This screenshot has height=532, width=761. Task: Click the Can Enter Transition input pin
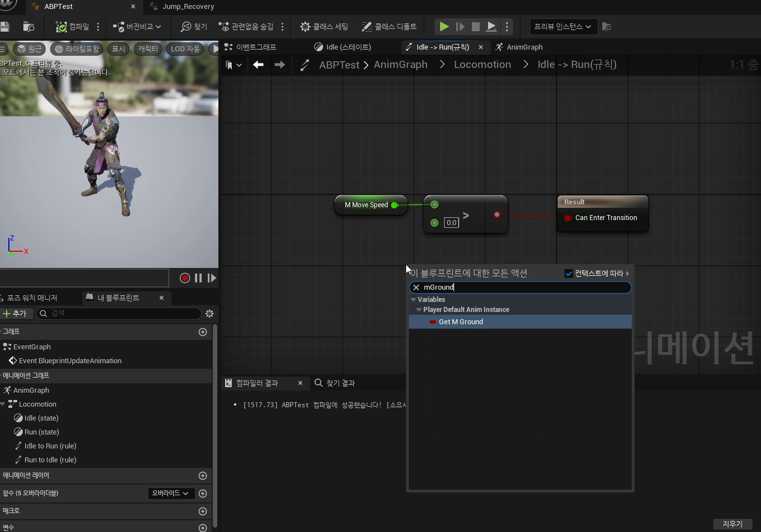[568, 218]
